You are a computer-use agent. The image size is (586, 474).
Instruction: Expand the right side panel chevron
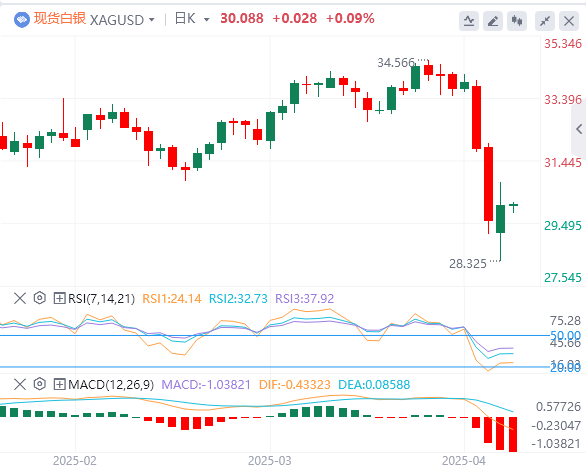click(x=579, y=129)
